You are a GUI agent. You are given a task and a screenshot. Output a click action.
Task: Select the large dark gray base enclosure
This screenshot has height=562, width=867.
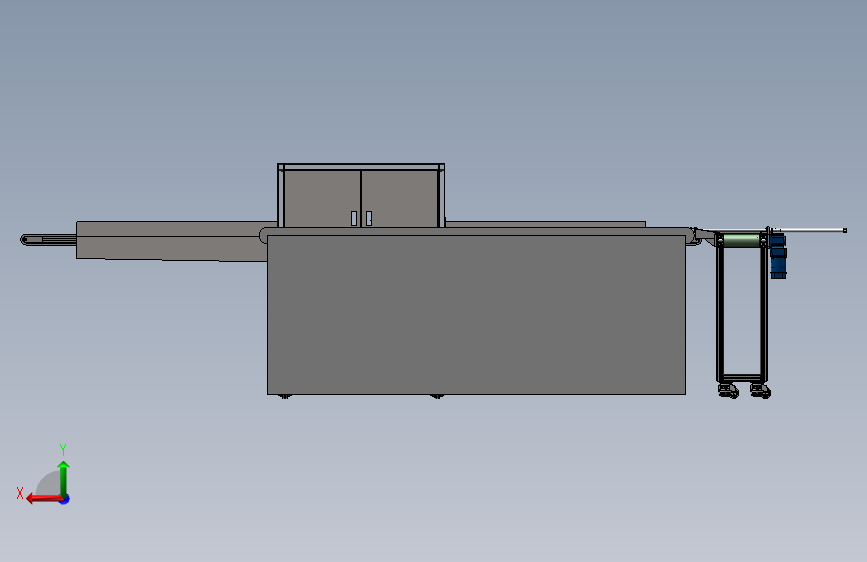(476, 315)
